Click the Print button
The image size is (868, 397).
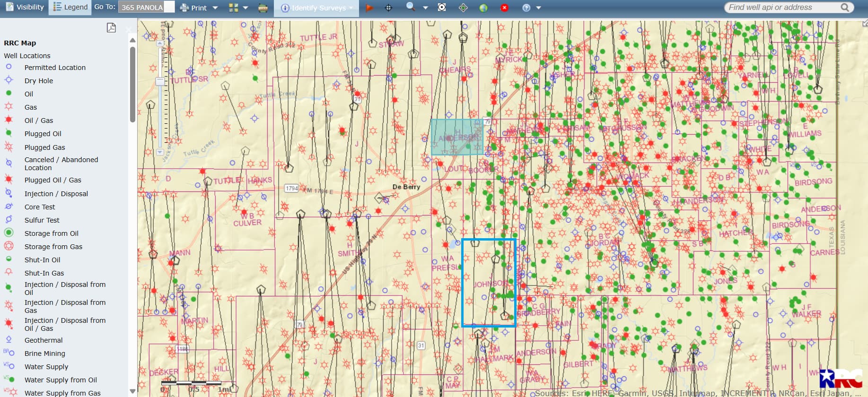pyautogui.click(x=194, y=8)
